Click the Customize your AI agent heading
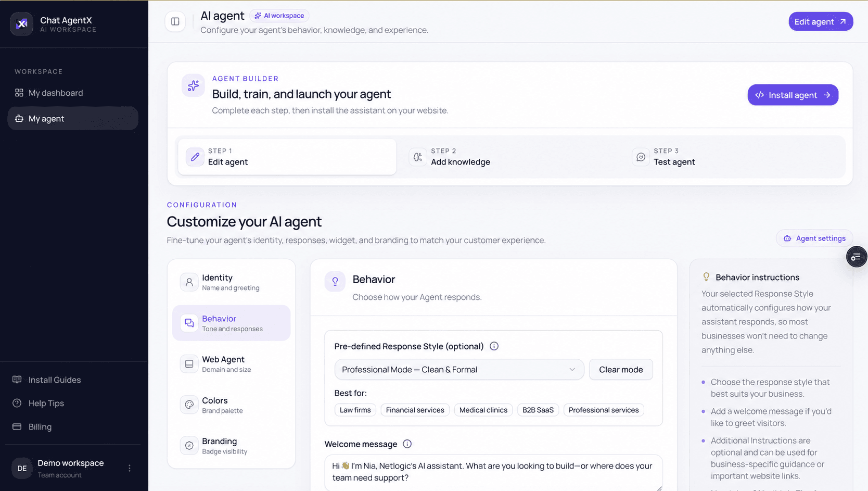 click(244, 222)
